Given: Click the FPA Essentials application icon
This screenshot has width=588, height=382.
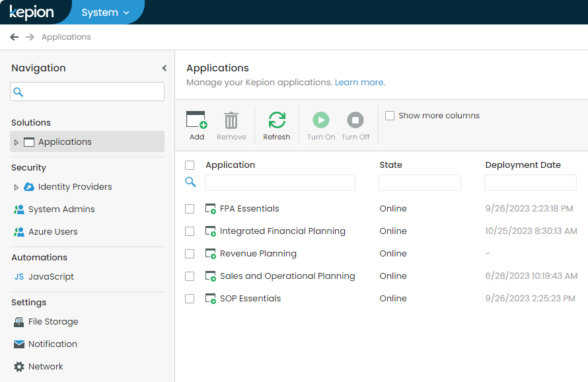Looking at the screenshot, I should coord(211,209).
